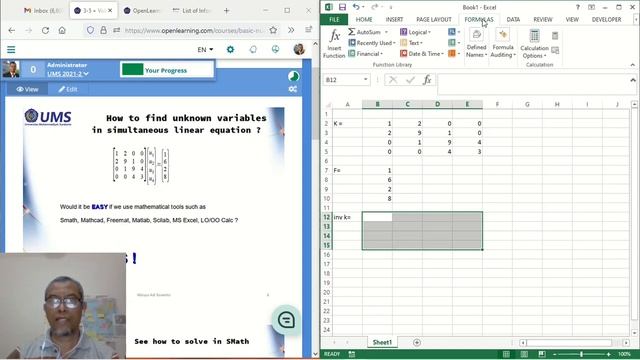This screenshot has width=640, height=360.
Task: Click the View page mode tab
Action: tap(27, 89)
